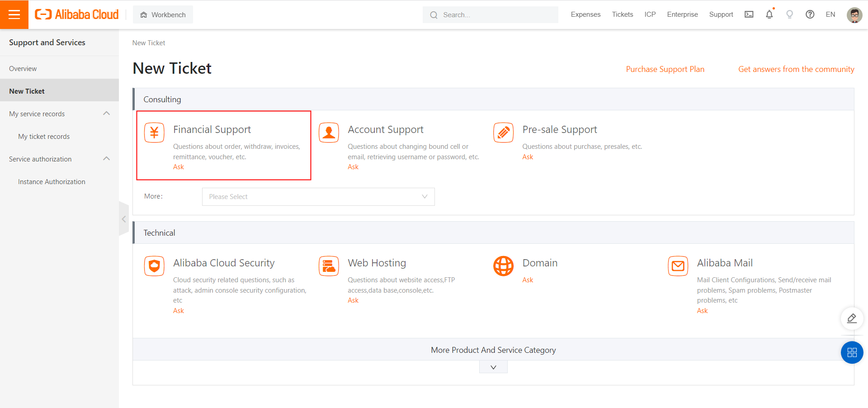868x408 pixels.
Task: Open the help question mark icon
Action: pyautogui.click(x=810, y=14)
